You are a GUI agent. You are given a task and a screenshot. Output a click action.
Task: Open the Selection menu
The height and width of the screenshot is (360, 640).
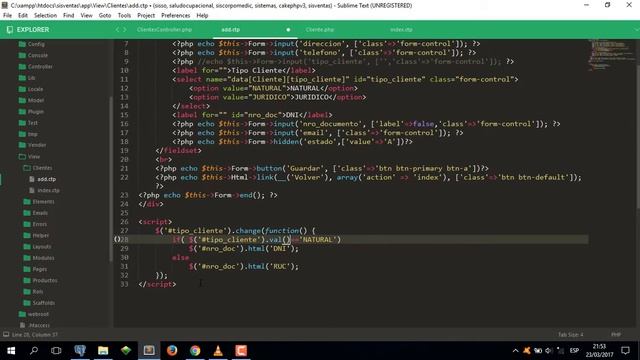tap(45, 16)
